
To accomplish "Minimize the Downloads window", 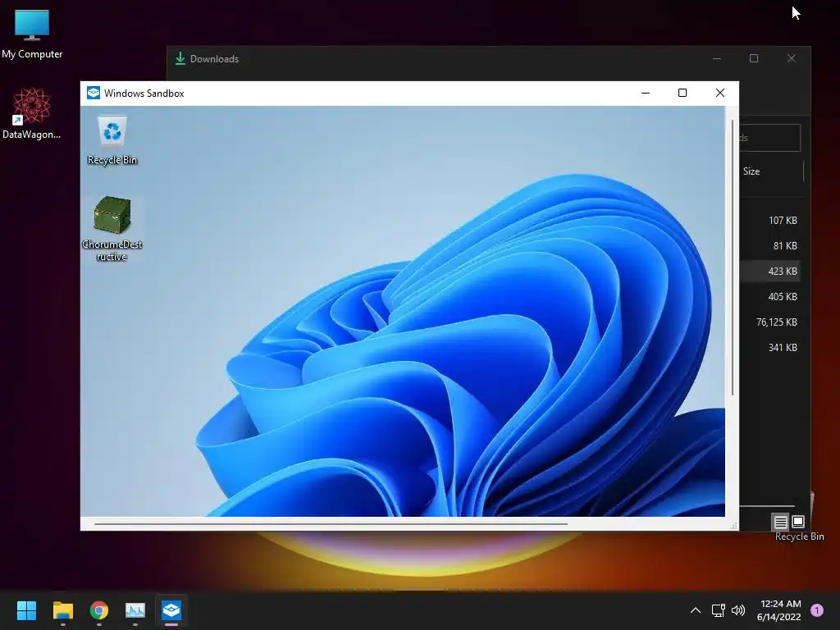I will coord(717,58).
